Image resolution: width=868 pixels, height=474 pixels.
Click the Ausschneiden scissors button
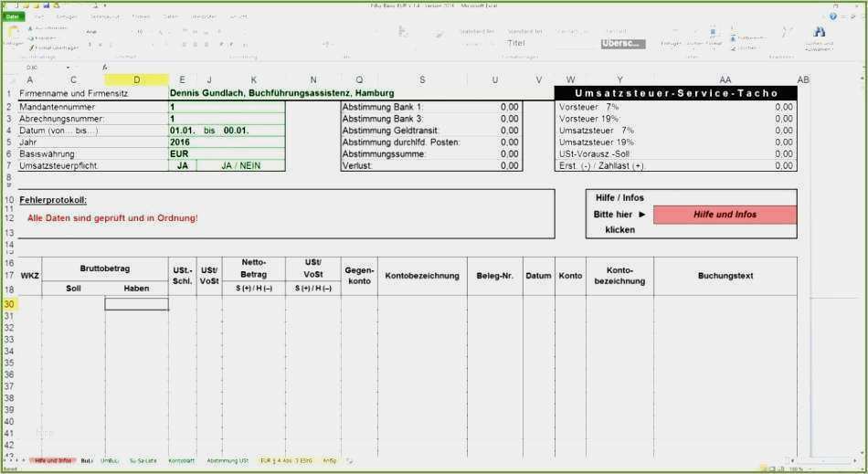tap(50, 28)
